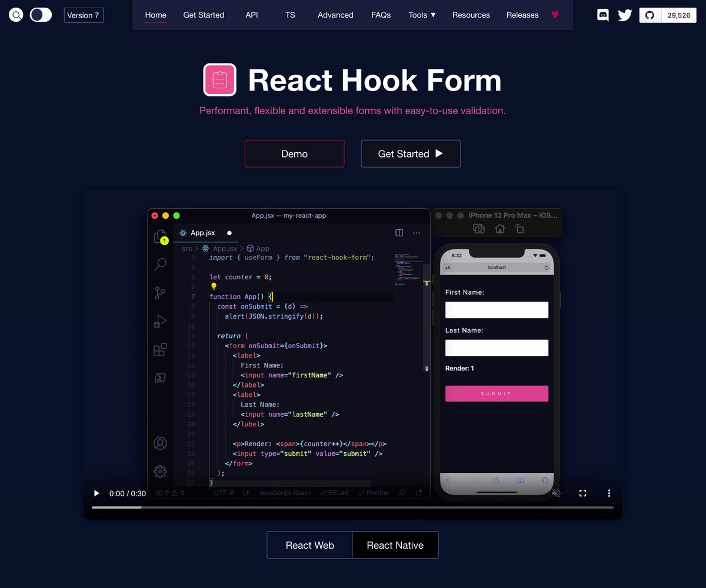Image resolution: width=706 pixels, height=588 pixels.
Task: Seek on the video progress bar
Action: click(x=352, y=507)
